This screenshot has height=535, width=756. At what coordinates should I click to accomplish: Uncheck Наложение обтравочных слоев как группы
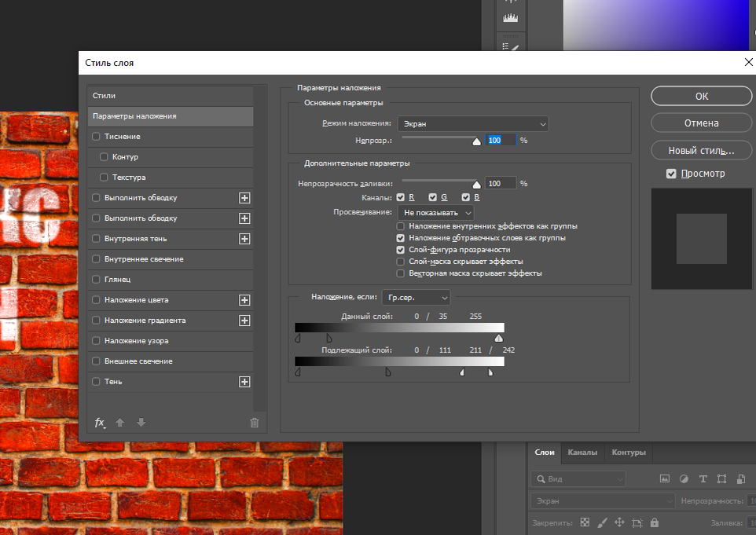click(x=400, y=238)
